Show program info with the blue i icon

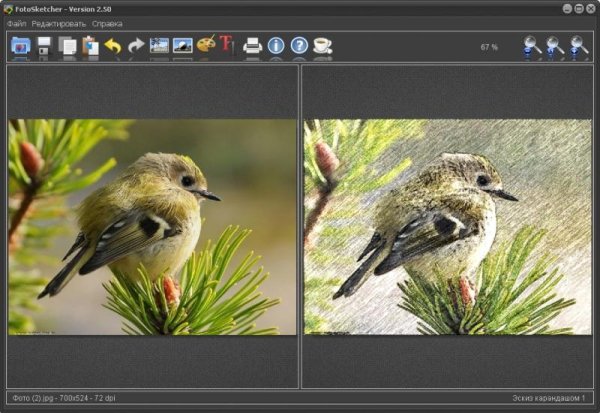point(276,46)
